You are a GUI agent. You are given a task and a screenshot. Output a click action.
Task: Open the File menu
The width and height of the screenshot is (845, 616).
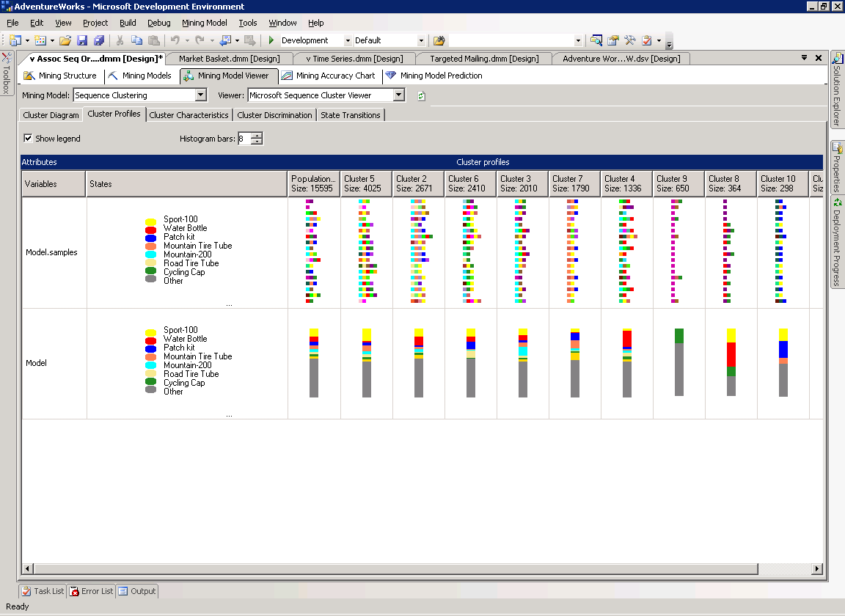[12, 23]
